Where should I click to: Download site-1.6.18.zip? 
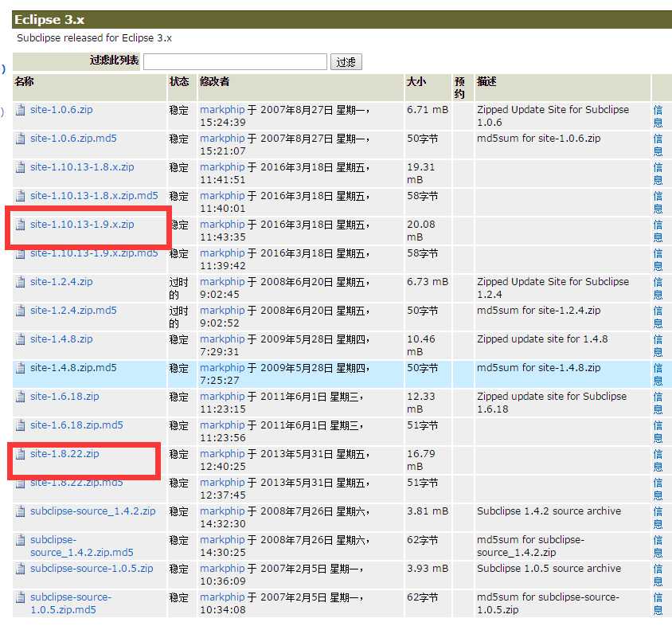(64, 397)
